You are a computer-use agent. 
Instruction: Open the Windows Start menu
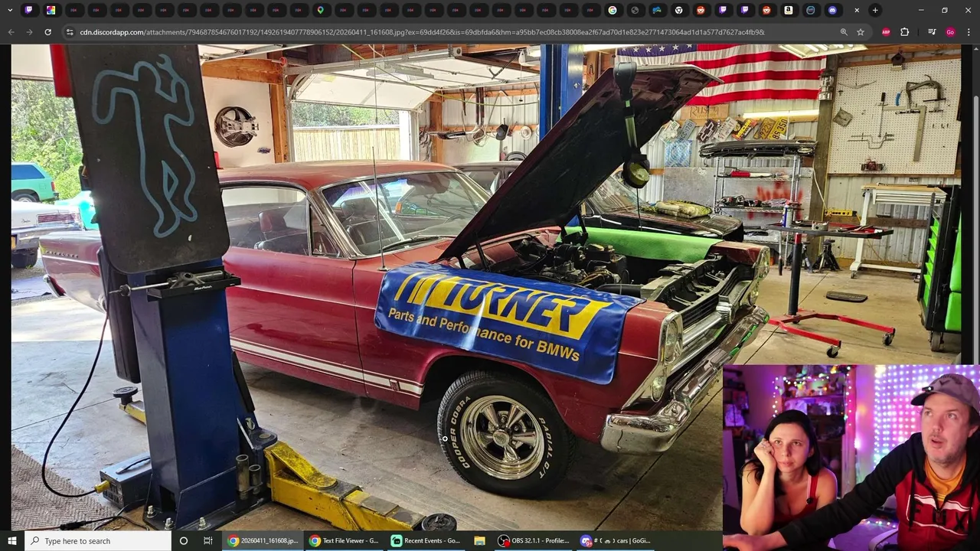pyautogui.click(x=11, y=541)
